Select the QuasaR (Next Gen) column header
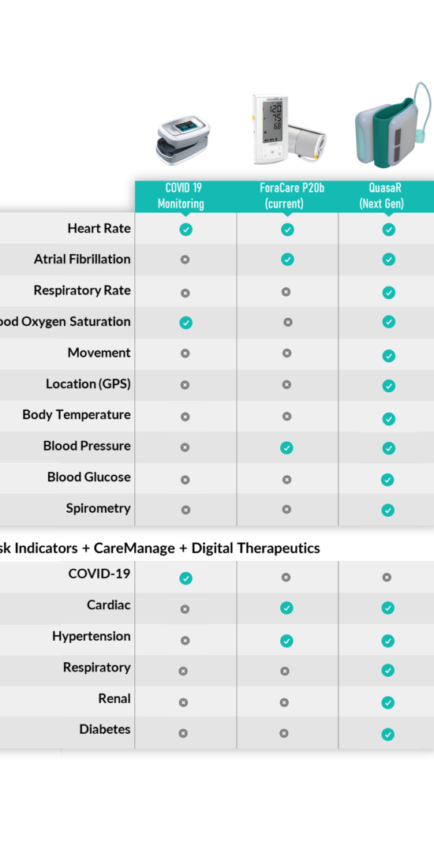This screenshot has width=434, height=868. 386,196
